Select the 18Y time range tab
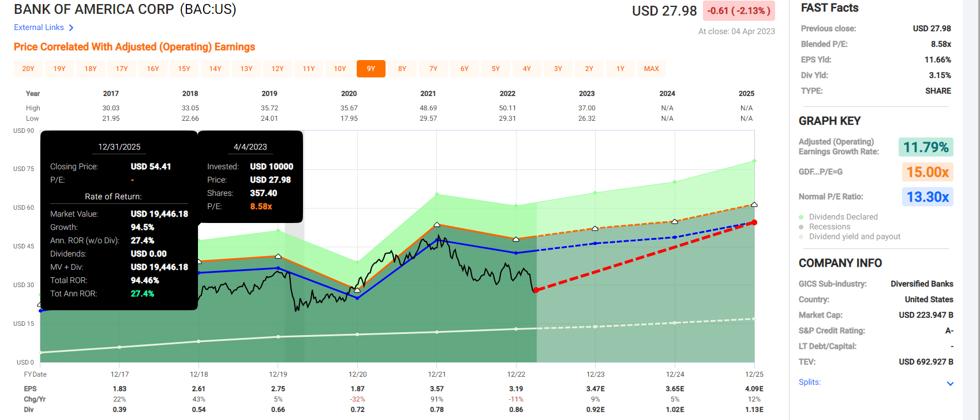Image resolution: width=980 pixels, height=420 pixels. pyautogui.click(x=91, y=69)
